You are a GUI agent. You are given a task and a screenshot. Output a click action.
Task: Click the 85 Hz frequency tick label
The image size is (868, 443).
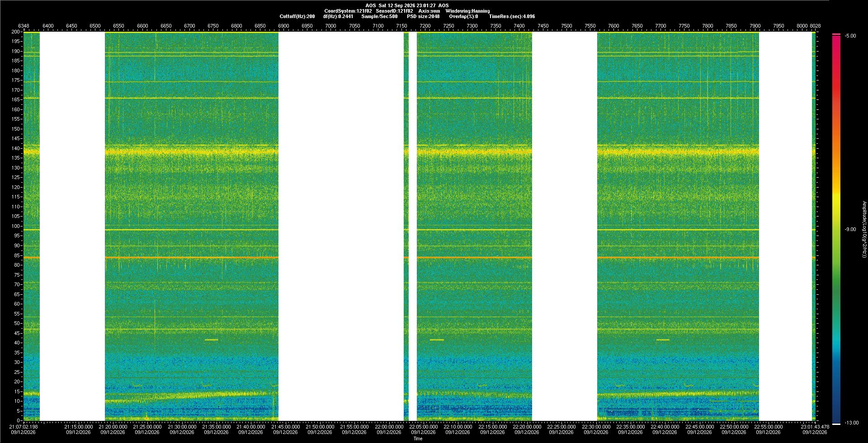pyautogui.click(x=17, y=255)
